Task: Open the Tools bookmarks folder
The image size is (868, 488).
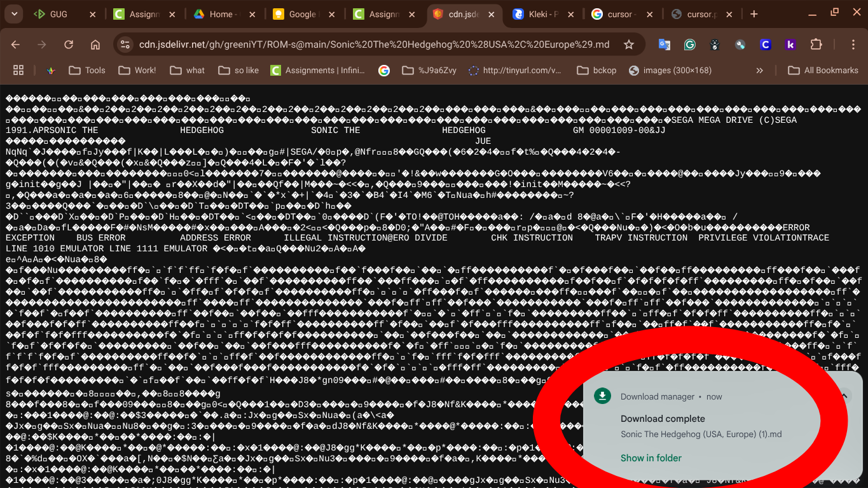Action: [86, 70]
